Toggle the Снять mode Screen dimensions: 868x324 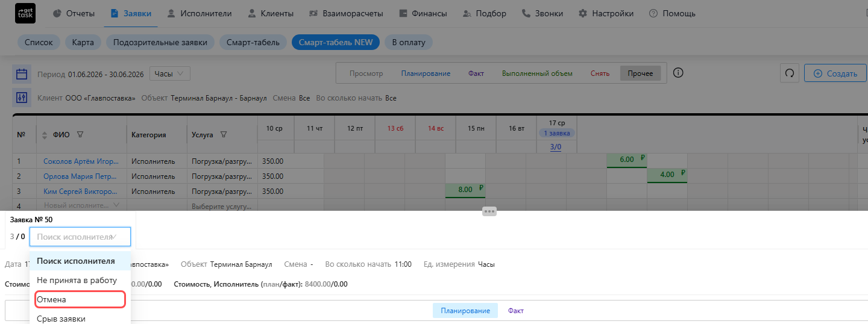(600, 73)
